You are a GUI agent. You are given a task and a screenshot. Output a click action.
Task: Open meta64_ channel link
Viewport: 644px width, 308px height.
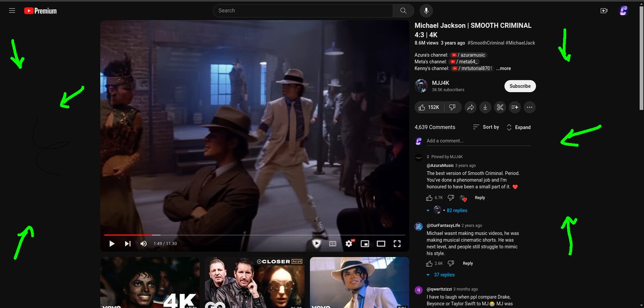tap(464, 62)
